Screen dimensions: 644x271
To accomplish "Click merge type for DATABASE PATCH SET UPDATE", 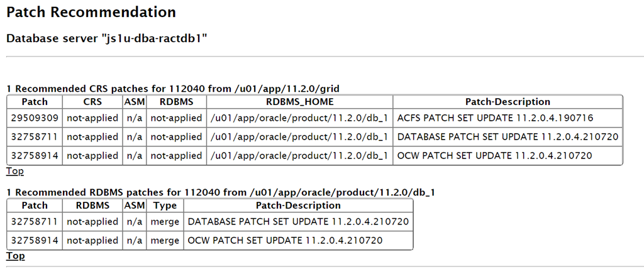I will (165, 222).
